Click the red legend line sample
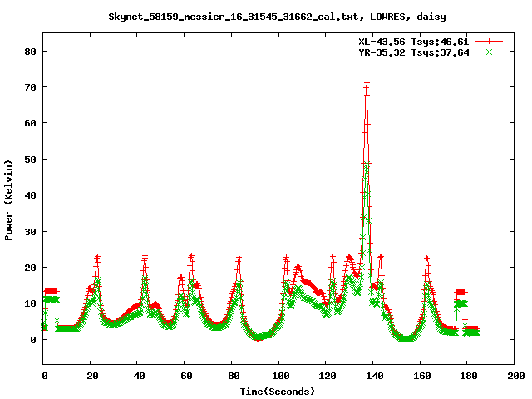Viewport: 532px width, 399px height. [x=489, y=42]
